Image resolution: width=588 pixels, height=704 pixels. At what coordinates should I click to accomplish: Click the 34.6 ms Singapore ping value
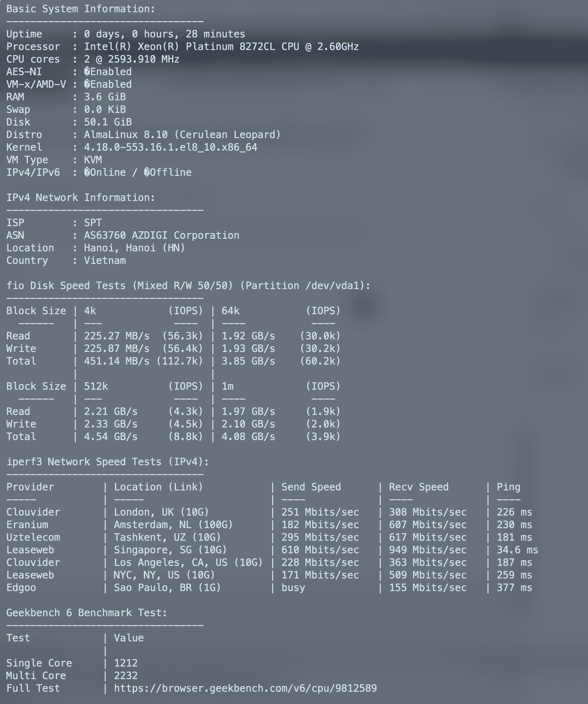click(x=517, y=550)
